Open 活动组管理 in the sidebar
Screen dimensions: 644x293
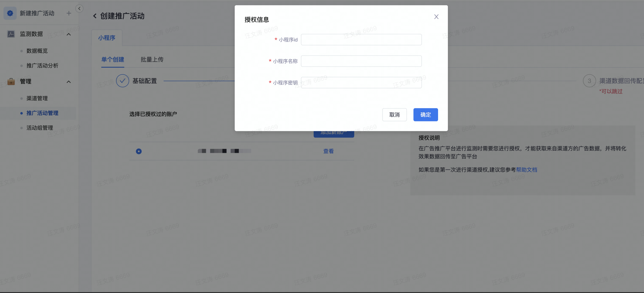40,128
